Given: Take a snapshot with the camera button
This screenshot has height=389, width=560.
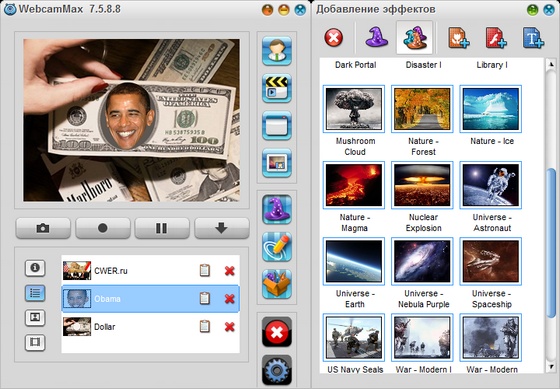Looking at the screenshot, I should coord(43,228).
